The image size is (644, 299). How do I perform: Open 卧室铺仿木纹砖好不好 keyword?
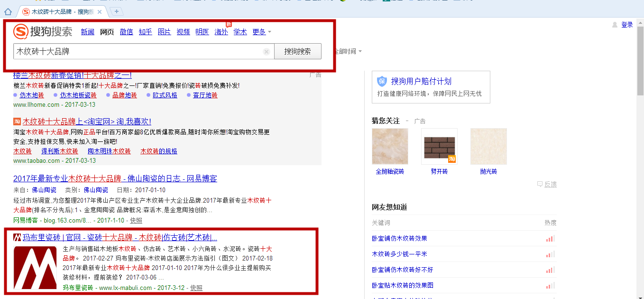[402, 270]
